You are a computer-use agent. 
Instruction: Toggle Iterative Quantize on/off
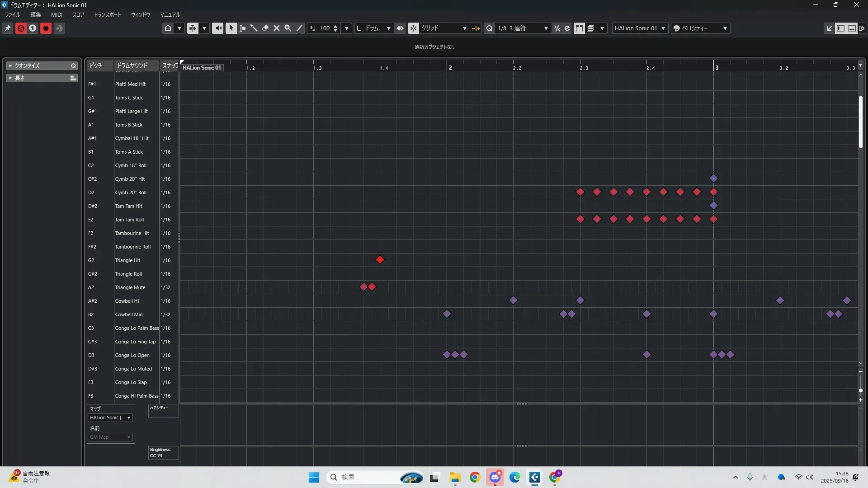click(x=557, y=28)
